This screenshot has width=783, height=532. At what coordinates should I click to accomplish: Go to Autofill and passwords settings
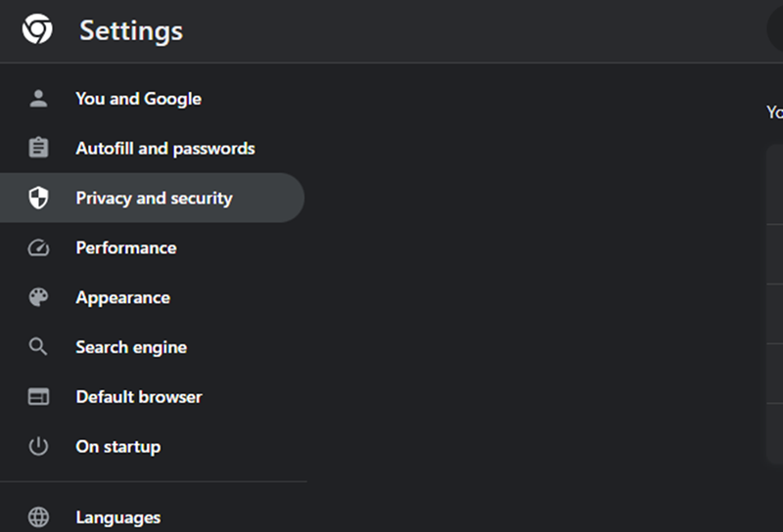tap(165, 149)
